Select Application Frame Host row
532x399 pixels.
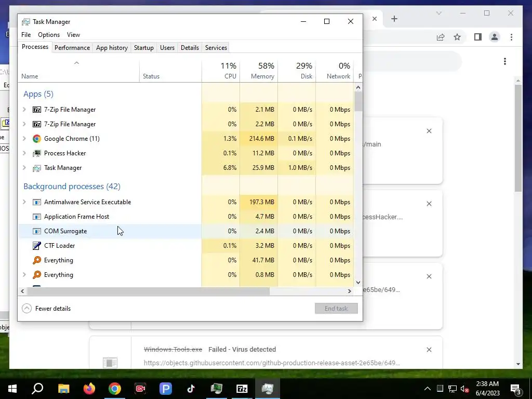coord(186,217)
